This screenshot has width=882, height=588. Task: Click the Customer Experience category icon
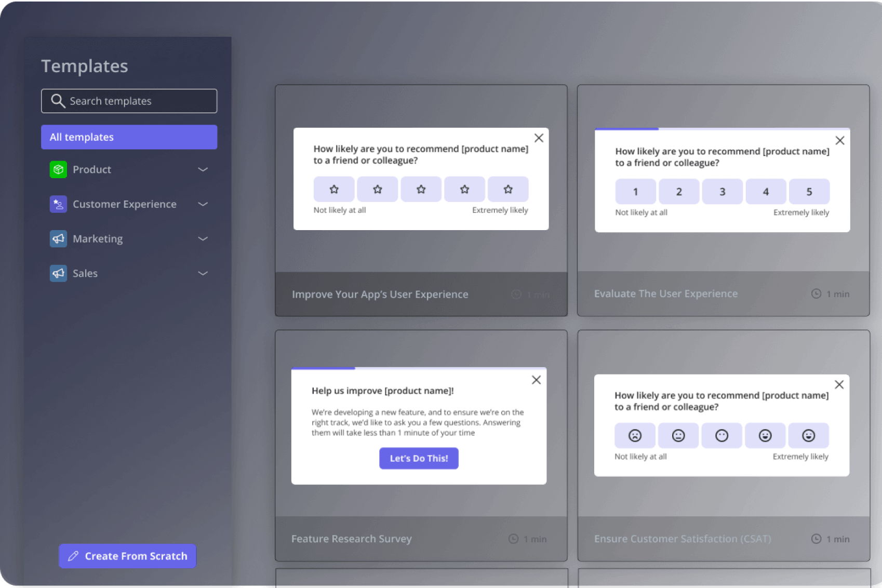pyautogui.click(x=58, y=204)
